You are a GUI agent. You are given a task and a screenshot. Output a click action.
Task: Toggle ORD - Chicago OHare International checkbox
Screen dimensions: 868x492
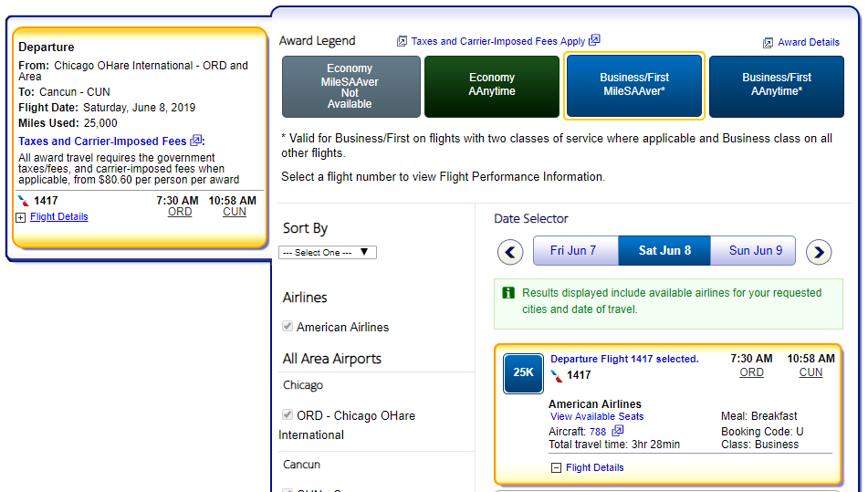click(x=288, y=415)
